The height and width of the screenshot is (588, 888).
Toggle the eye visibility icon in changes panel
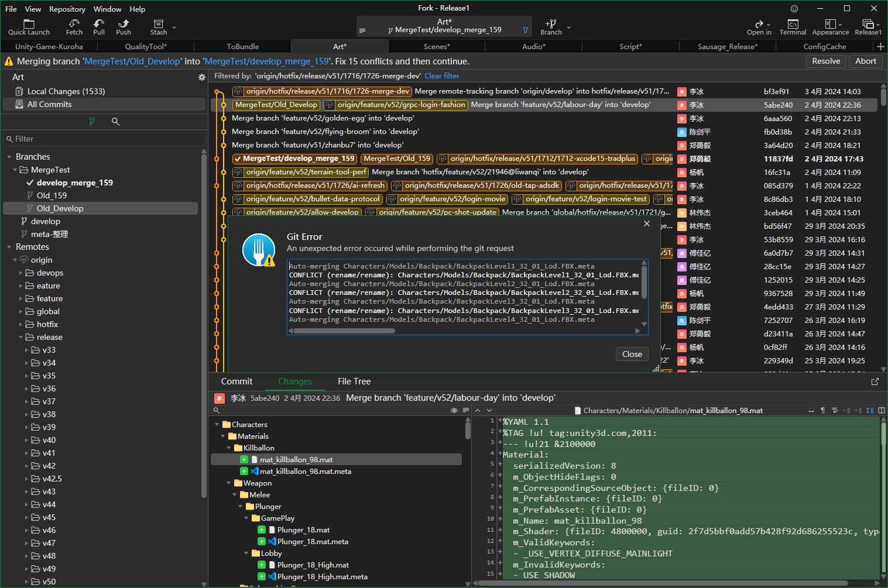(x=454, y=411)
